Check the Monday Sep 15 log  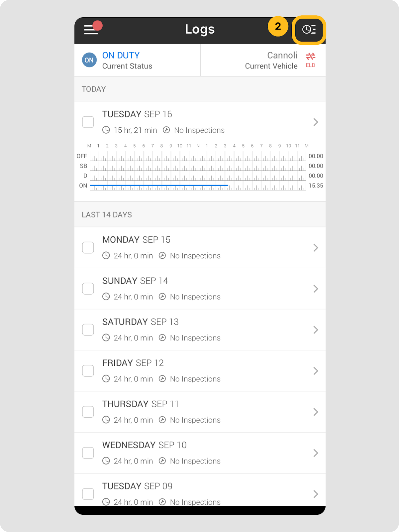click(88, 248)
